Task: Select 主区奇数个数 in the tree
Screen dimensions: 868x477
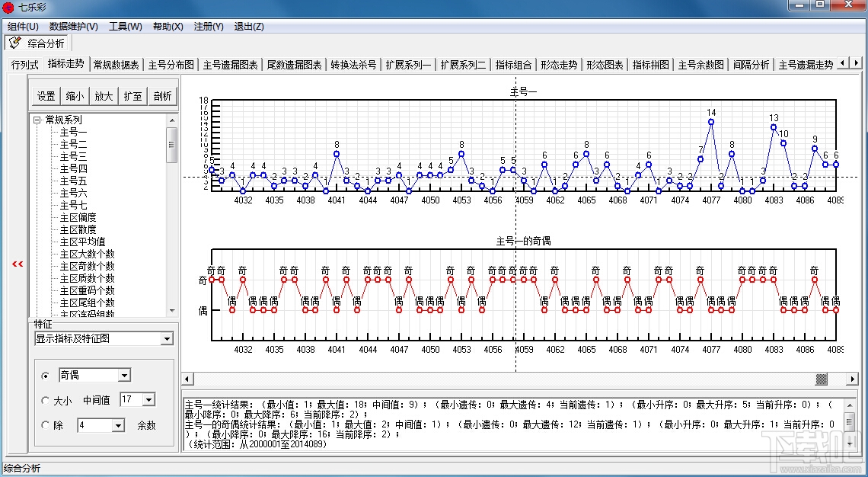Action: (x=88, y=266)
